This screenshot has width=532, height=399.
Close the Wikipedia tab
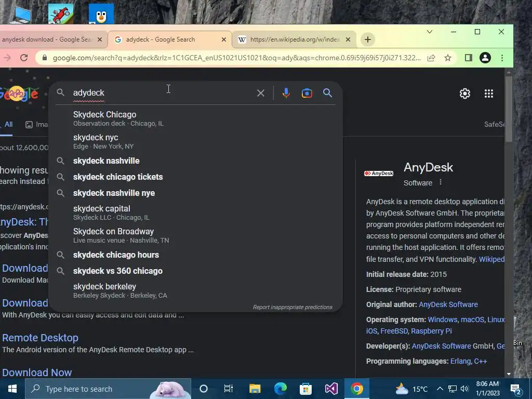click(348, 39)
